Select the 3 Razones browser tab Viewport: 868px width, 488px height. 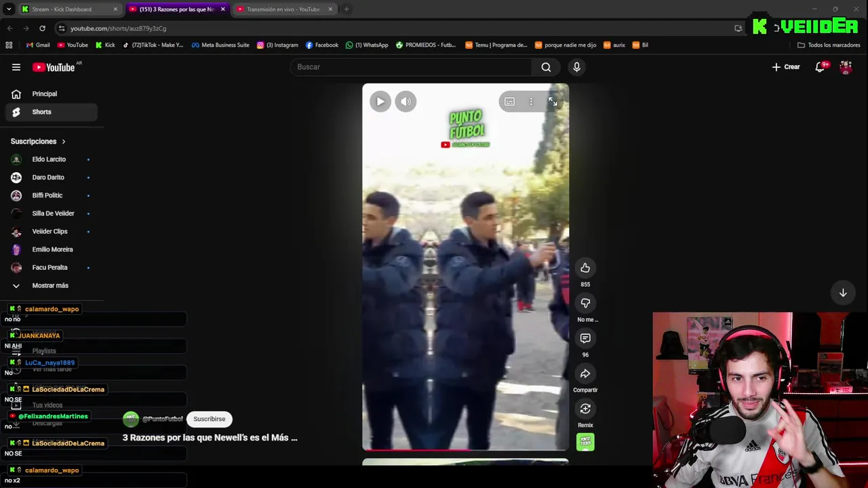(x=176, y=9)
